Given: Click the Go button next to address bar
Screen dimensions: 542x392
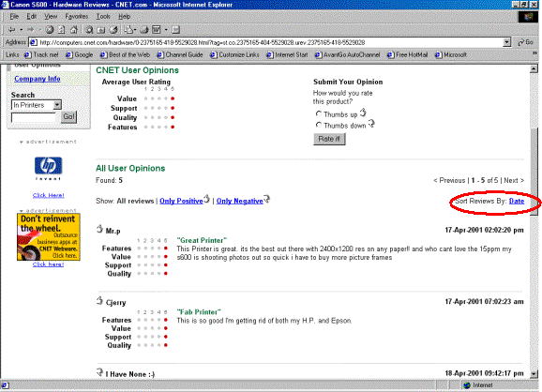Looking at the screenshot, I should pos(525,42).
